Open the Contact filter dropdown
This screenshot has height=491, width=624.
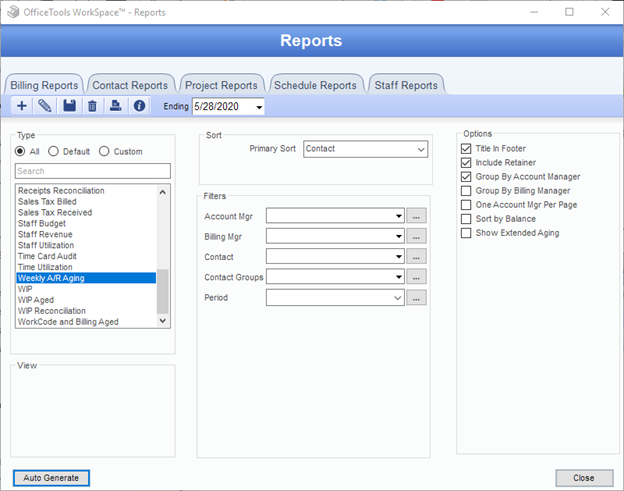pyautogui.click(x=398, y=257)
